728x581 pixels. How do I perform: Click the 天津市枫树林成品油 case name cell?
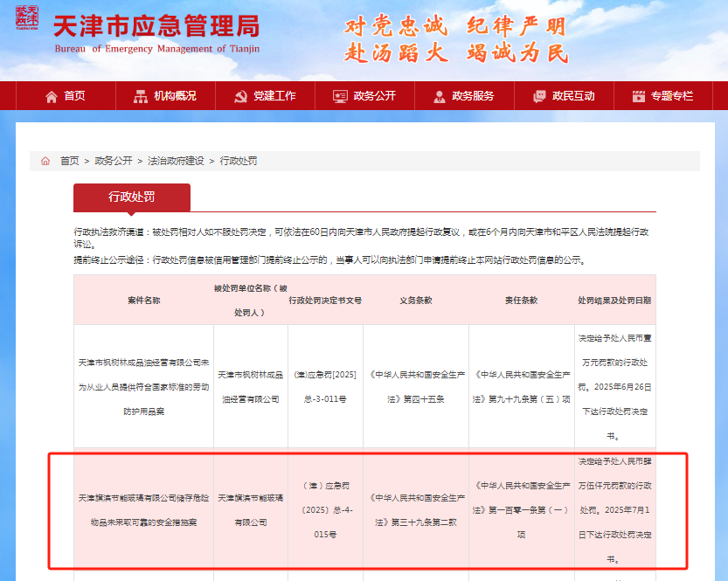coord(144,386)
